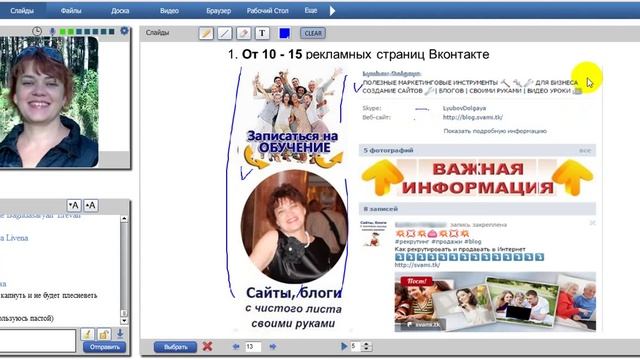Image resolution: width=640 pixels, height=360 pixels.
Task: Click the Отправить send button
Action: 104,347
